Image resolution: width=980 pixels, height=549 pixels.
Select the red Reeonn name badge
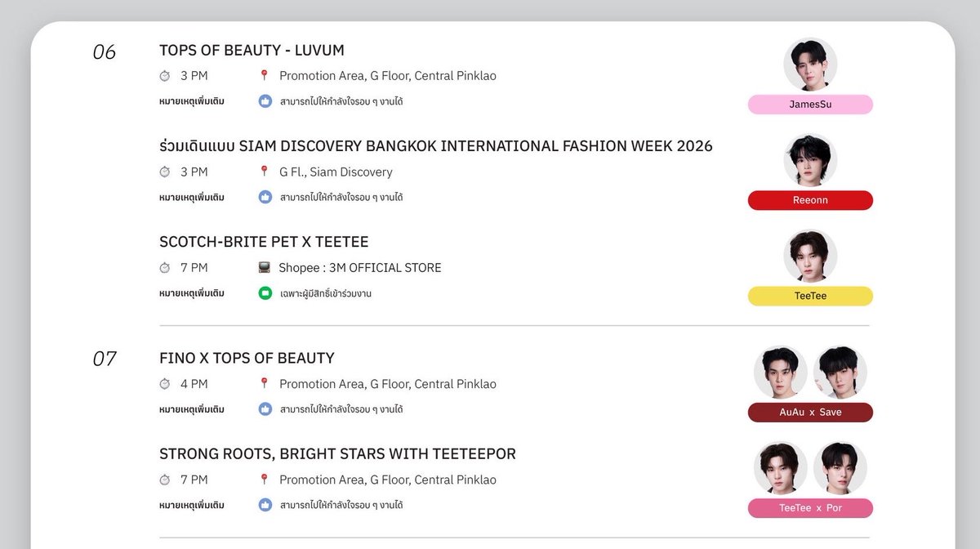tap(810, 200)
